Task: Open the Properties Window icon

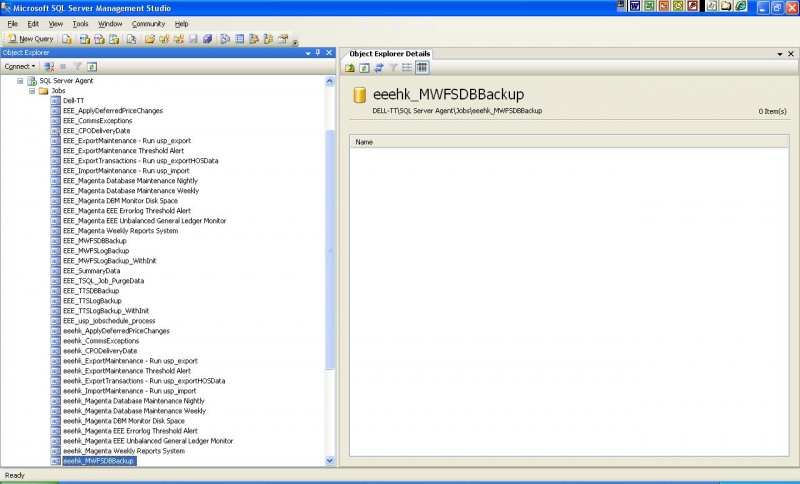Action: point(283,39)
